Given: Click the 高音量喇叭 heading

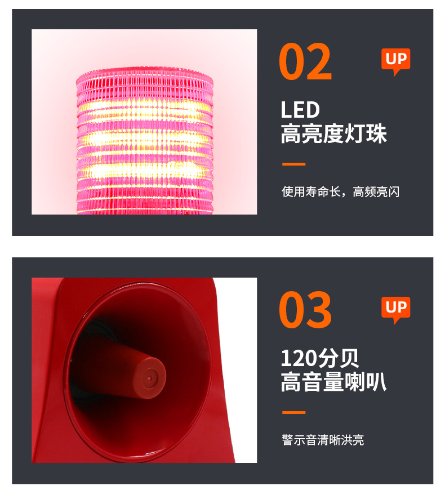Looking at the screenshot, I should tap(333, 382).
